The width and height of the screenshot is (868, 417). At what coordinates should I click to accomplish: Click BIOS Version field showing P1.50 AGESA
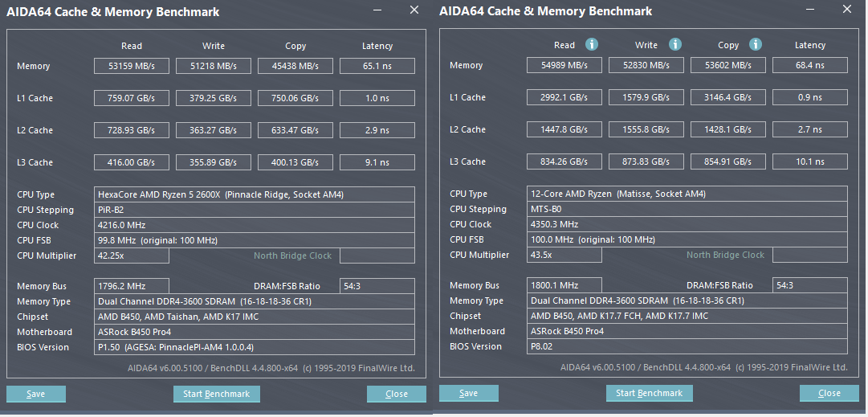point(255,347)
